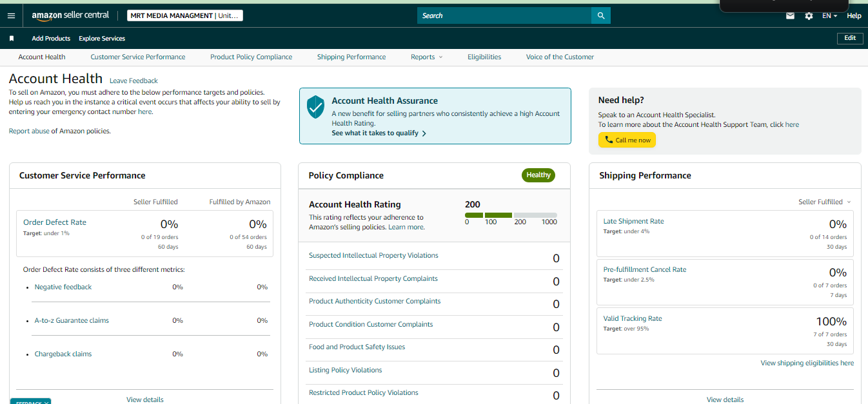Open the A-to-z Guarantee claims link
Image resolution: width=868 pixels, height=404 pixels.
coord(72,320)
